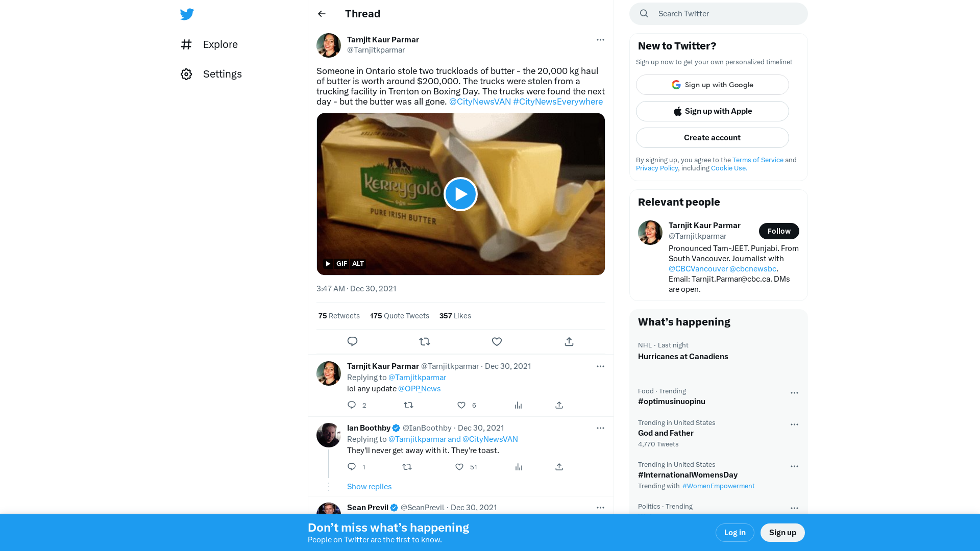The image size is (980, 551).
Task: Click Sign up on the bottom banner
Action: coord(782,533)
